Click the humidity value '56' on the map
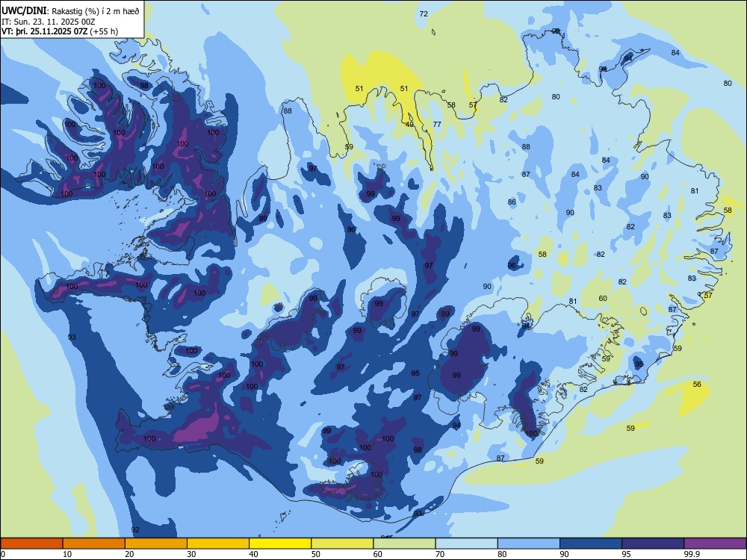This screenshot has width=747, height=560. [697, 384]
